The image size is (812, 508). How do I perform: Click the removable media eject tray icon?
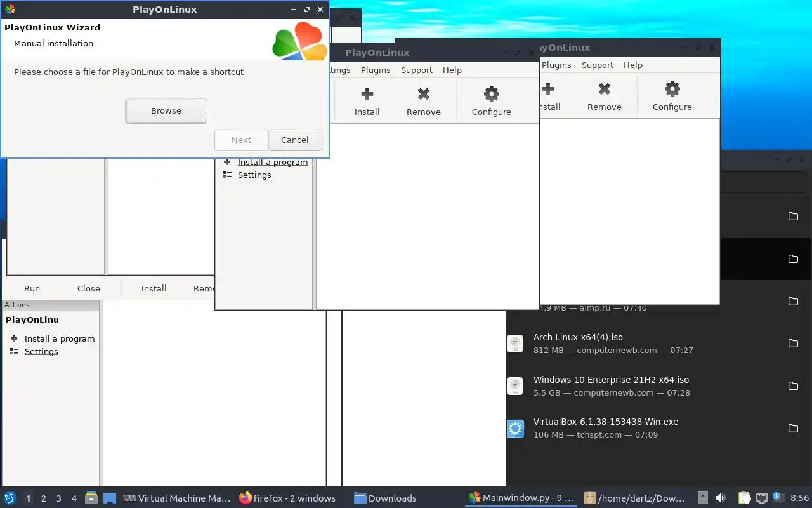click(703, 498)
